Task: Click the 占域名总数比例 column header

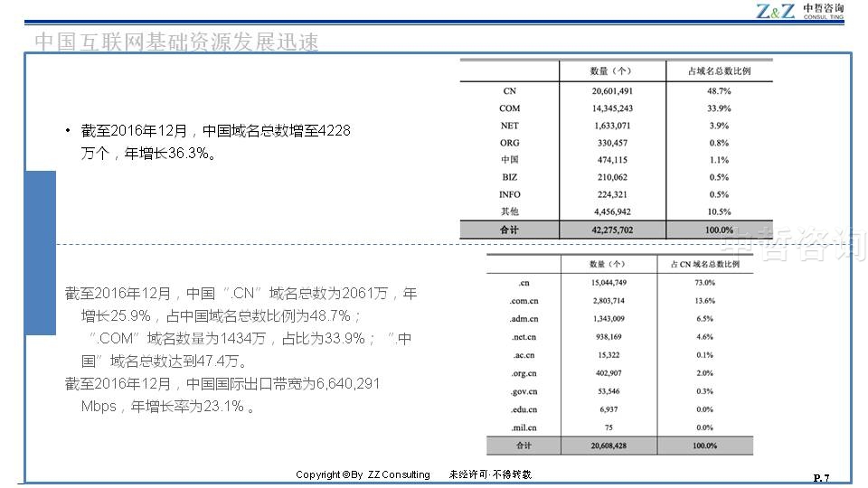Action: [x=719, y=70]
